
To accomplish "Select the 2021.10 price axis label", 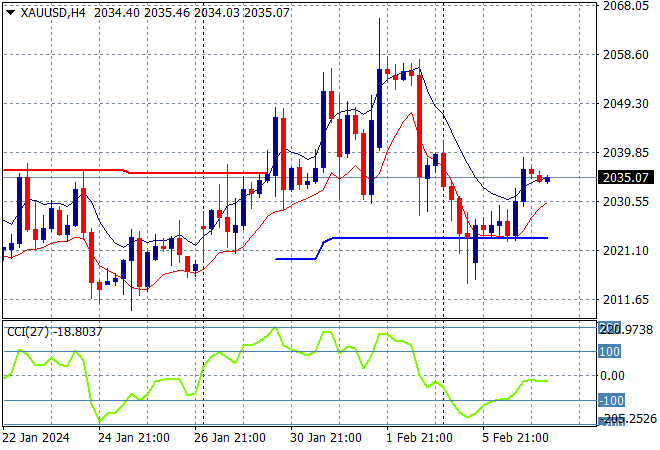I will [626, 251].
